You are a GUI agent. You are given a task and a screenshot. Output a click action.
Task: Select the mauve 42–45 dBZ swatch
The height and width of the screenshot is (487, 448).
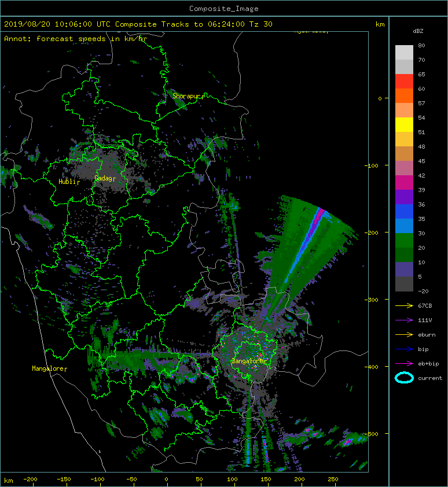tap(404, 168)
